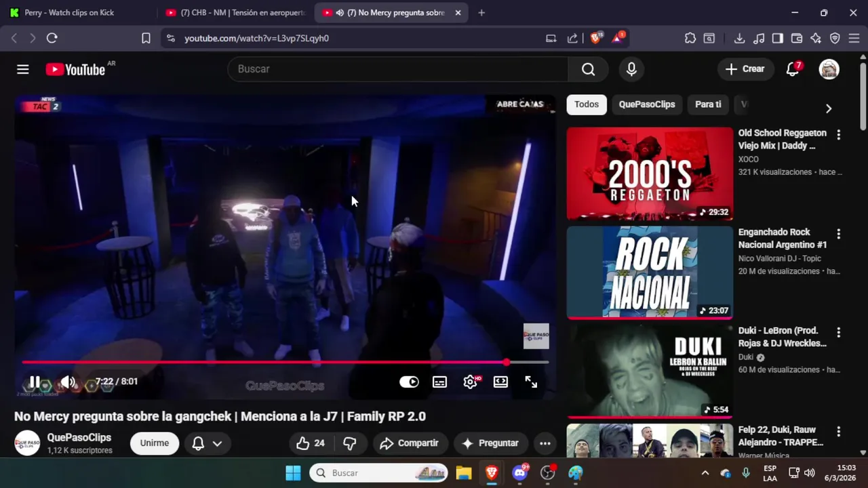Bookmark this page icon
Viewport: 868px width, 488px height.
[146, 38]
